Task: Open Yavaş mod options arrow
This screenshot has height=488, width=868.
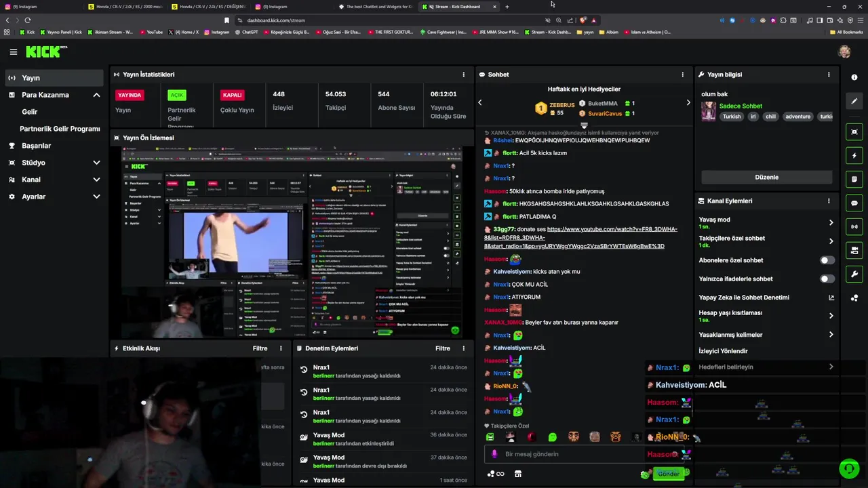Action: click(x=831, y=222)
